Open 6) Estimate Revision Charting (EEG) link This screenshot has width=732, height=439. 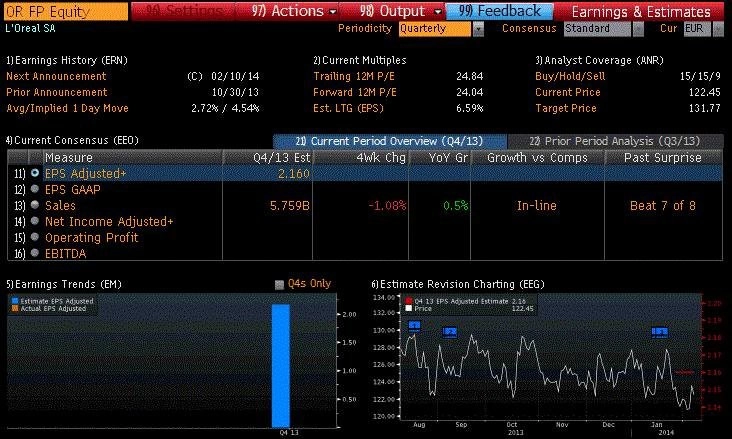(x=458, y=284)
